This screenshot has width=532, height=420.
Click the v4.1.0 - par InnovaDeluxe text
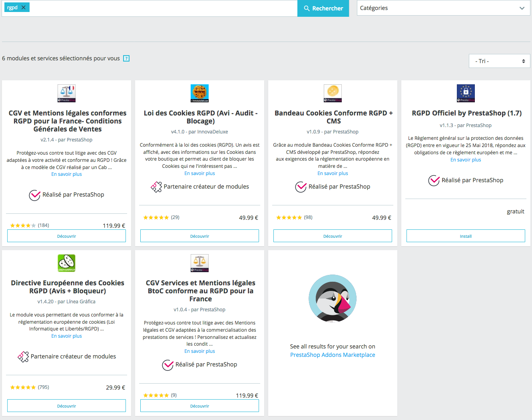pyautogui.click(x=199, y=132)
